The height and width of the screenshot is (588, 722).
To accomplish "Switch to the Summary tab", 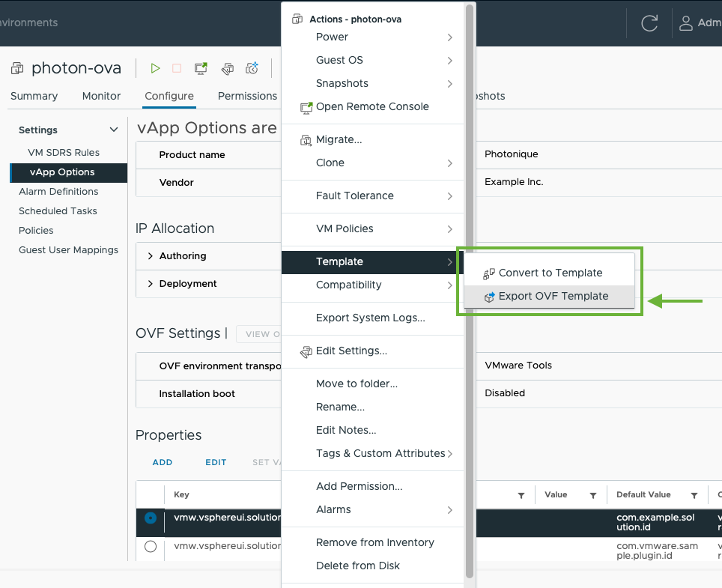I will (x=34, y=96).
